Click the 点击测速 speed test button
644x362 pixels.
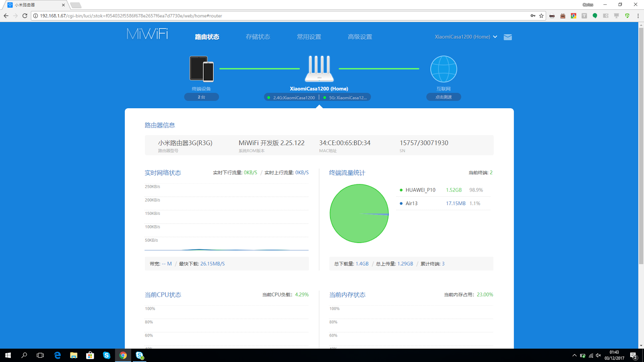coord(444,97)
